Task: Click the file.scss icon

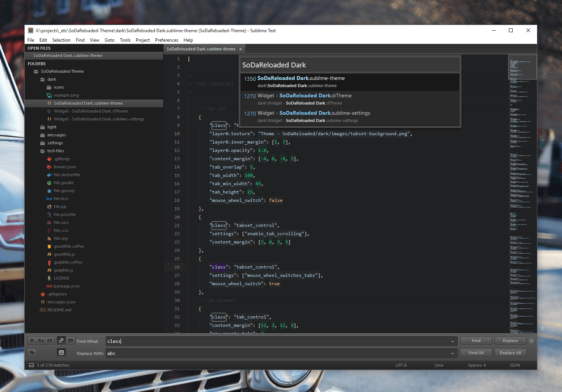Action: pos(49,231)
